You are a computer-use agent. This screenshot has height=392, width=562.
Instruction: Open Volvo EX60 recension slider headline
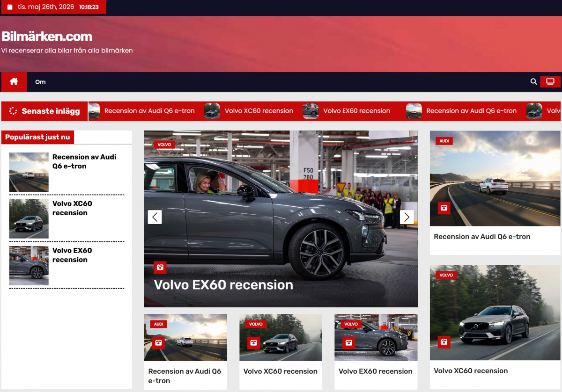coord(223,285)
